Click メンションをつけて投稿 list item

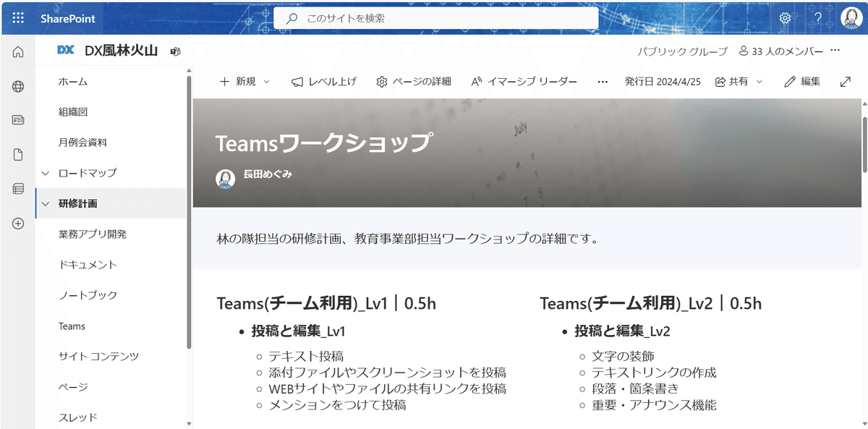click(337, 404)
